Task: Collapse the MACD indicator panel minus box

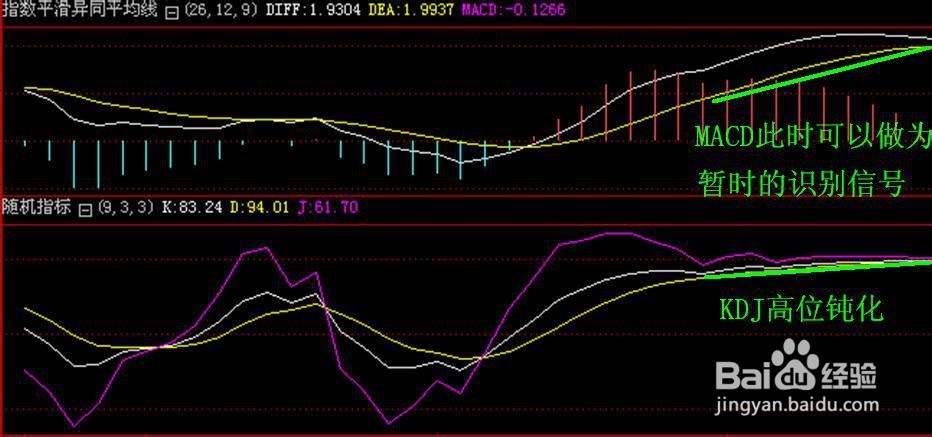Action: (172, 11)
